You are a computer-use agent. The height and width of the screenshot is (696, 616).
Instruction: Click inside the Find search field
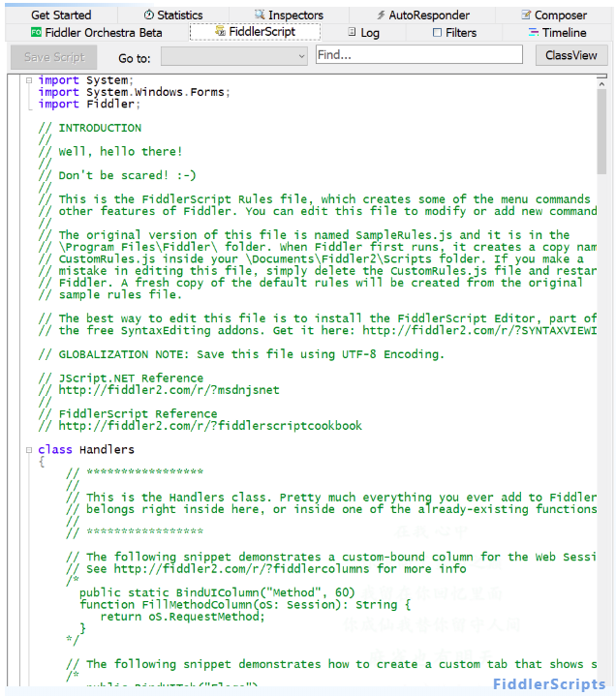pos(418,54)
